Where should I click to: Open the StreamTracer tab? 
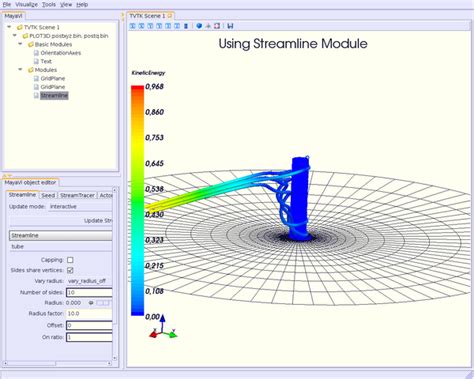tap(78, 195)
